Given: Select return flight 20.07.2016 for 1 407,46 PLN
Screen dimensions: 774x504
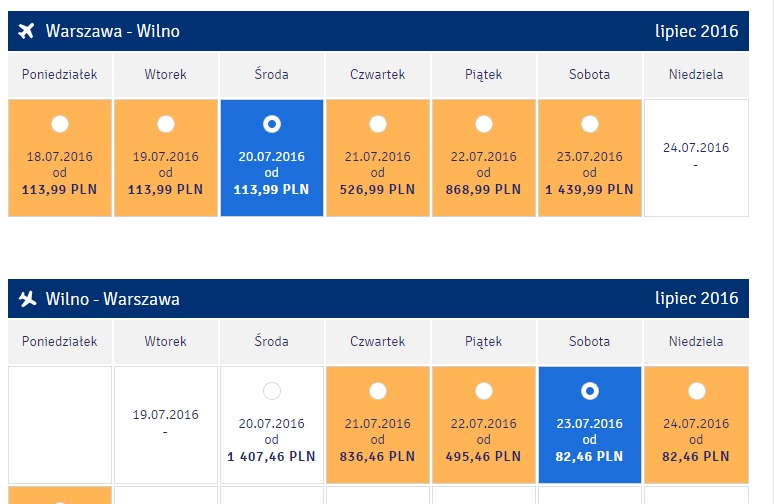Looking at the screenshot, I should 271,391.
